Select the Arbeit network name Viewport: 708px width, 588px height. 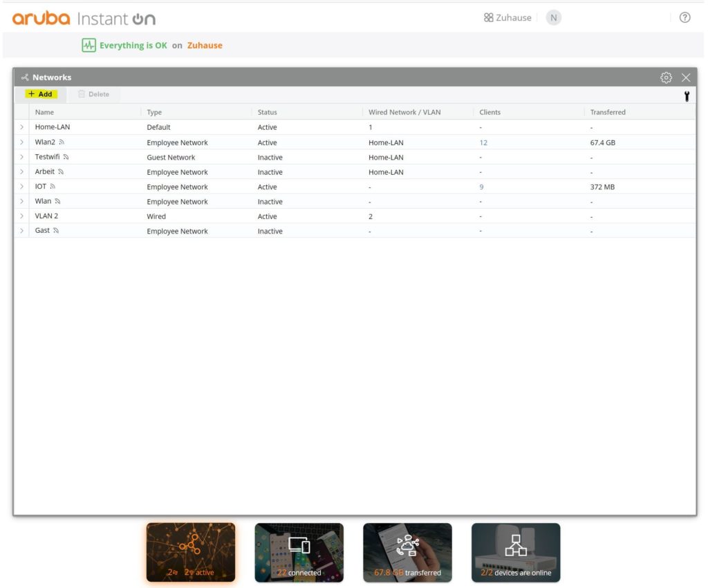click(45, 171)
